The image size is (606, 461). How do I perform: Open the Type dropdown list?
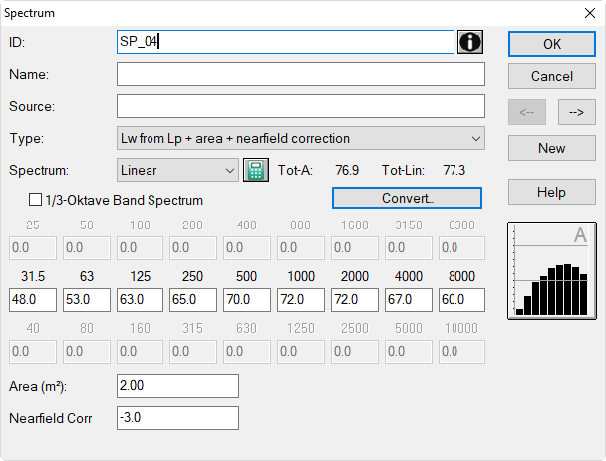click(301, 138)
